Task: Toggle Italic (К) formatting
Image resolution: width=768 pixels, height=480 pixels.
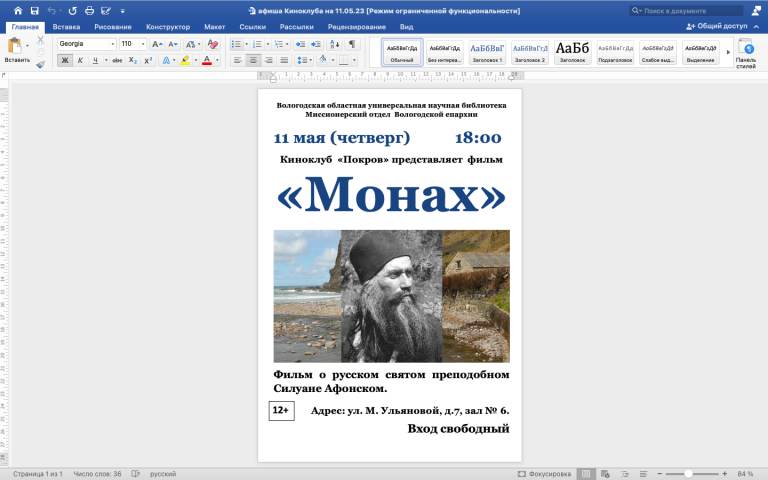Action: point(80,60)
